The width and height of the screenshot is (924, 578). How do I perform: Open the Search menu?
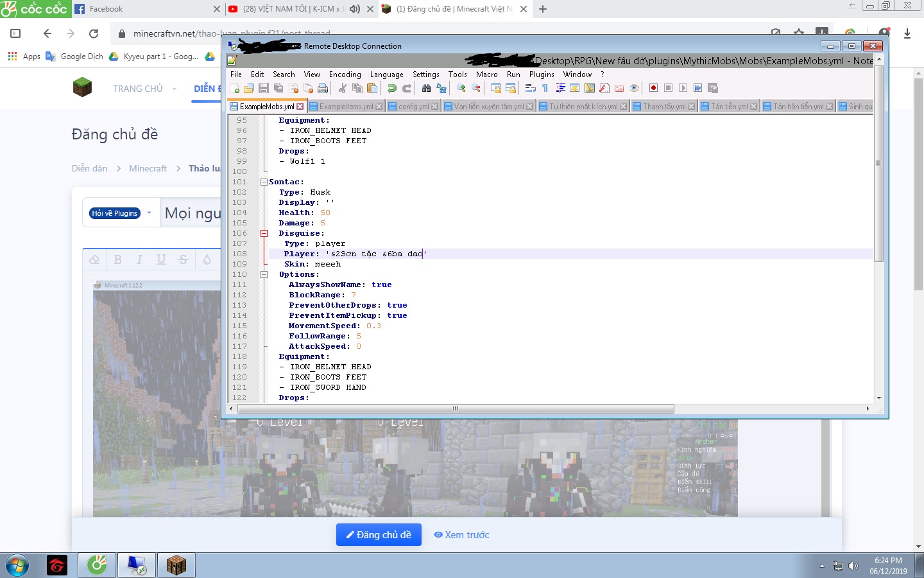click(x=284, y=74)
